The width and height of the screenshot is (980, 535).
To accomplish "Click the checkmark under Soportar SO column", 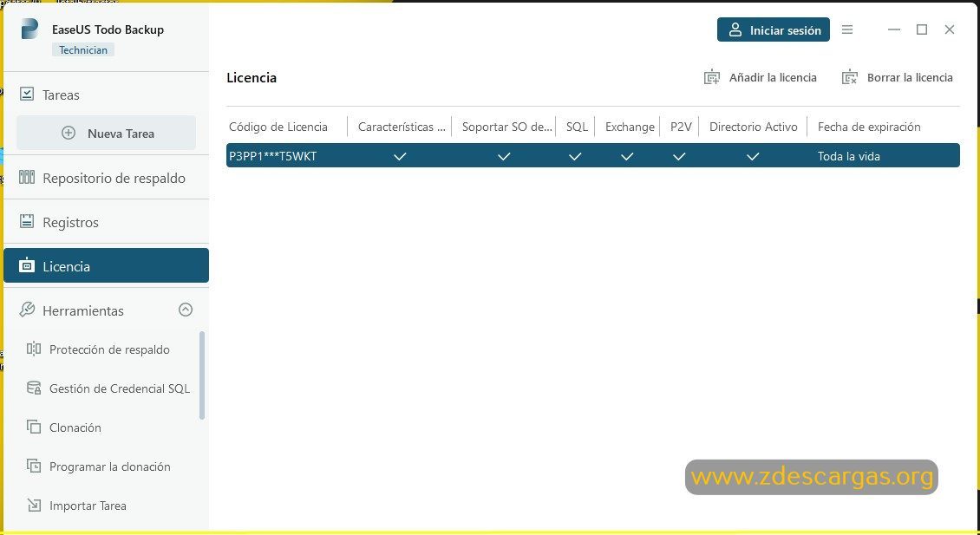I will point(504,156).
